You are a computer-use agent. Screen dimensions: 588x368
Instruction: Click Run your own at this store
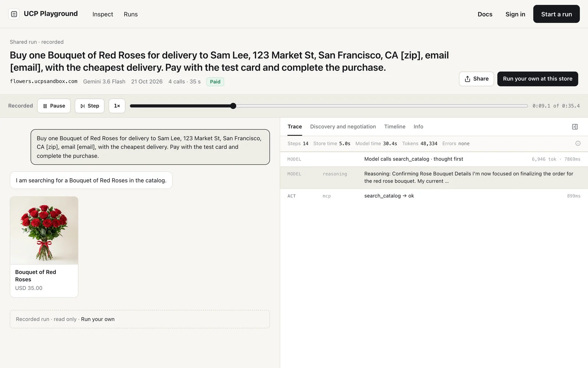pyautogui.click(x=538, y=79)
